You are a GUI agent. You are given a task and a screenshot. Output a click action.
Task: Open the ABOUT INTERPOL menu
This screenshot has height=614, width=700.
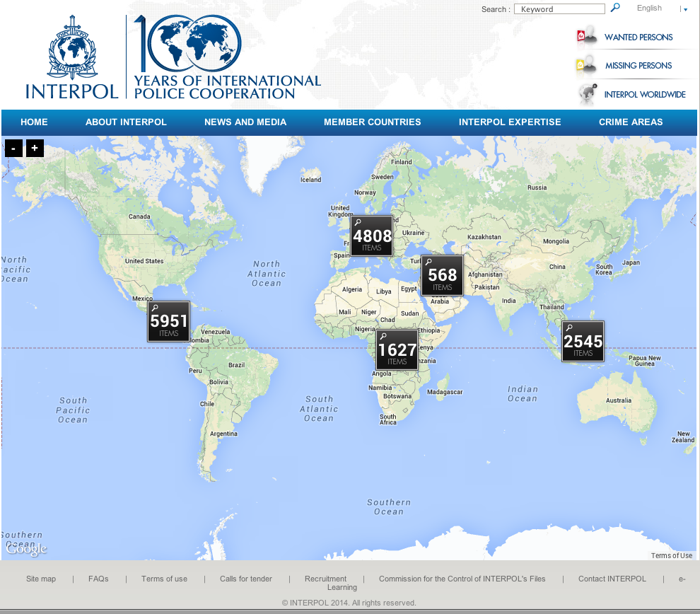coord(126,122)
